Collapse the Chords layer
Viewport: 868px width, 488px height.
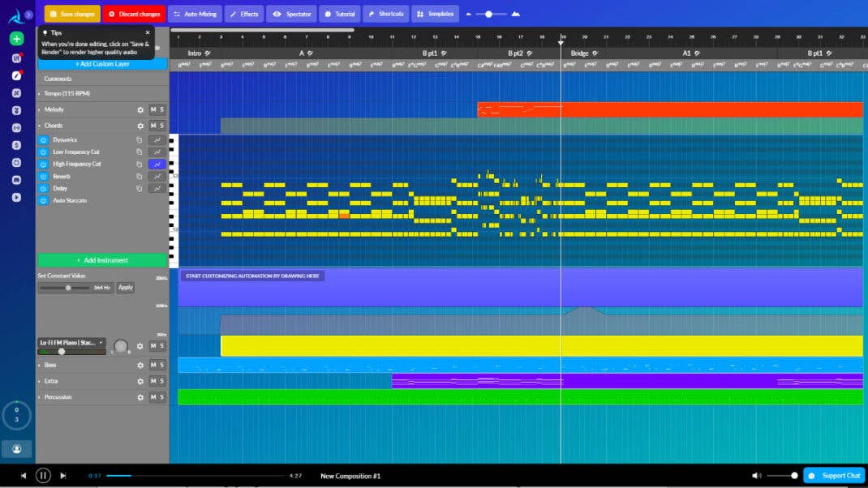(x=39, y=126)
